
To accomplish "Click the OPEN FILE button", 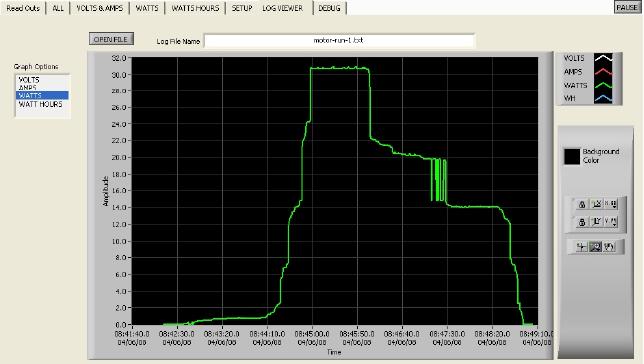I will (111, 39).
